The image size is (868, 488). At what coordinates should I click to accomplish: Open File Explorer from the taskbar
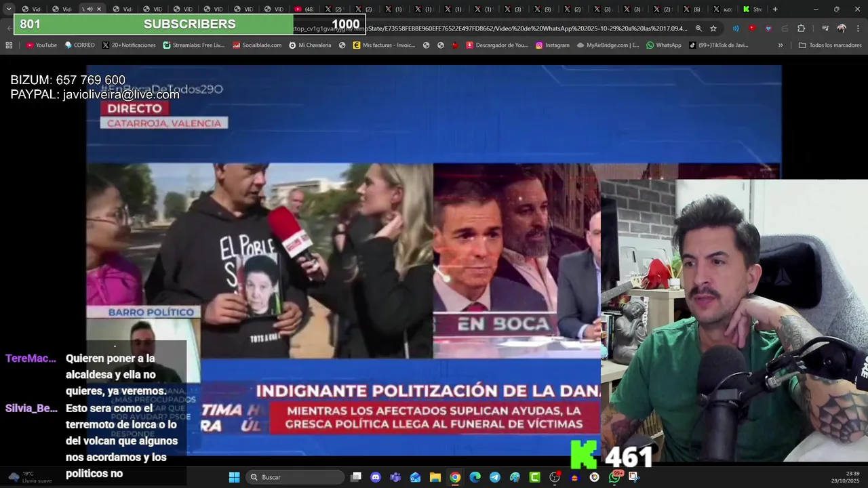[435, 477]
